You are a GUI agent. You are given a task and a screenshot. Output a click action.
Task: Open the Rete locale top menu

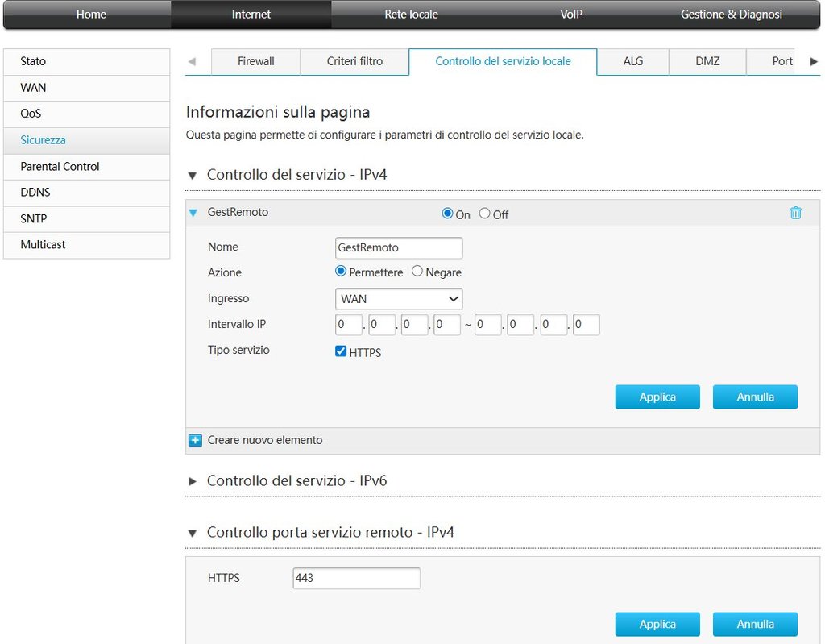coord(411,15)
